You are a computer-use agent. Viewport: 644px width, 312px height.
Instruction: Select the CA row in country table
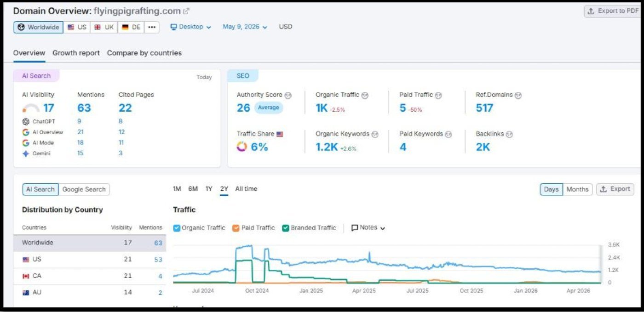point(90,276)
